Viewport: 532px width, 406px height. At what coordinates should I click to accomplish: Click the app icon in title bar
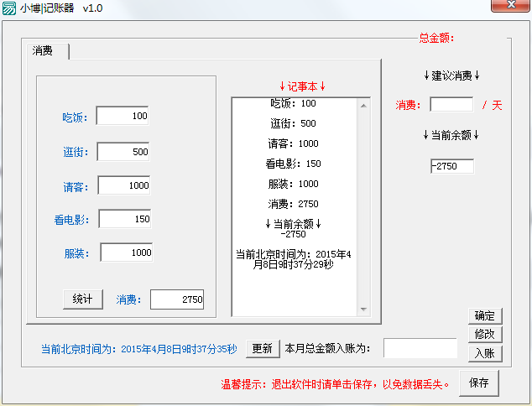[10, 8]
